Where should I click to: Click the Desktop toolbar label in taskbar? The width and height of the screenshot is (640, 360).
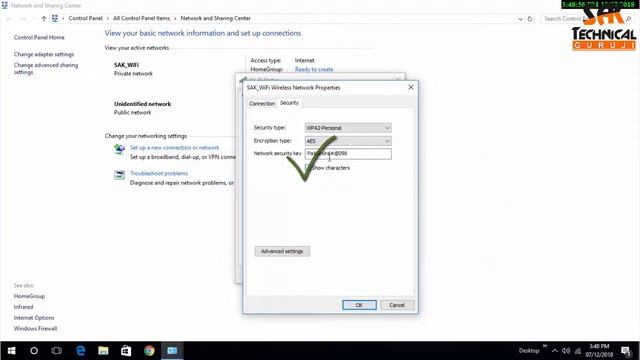(x=529, y=351)
